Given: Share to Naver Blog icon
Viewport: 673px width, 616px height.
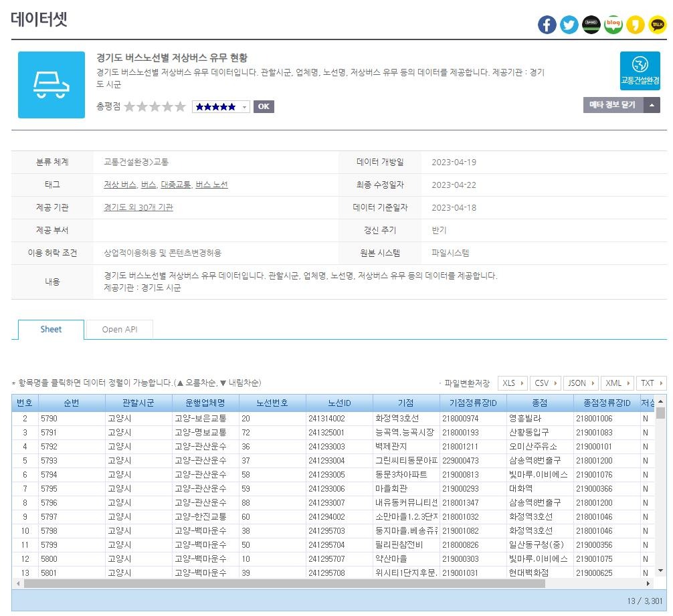Looking at the screenshot, I should pos(613,25).
